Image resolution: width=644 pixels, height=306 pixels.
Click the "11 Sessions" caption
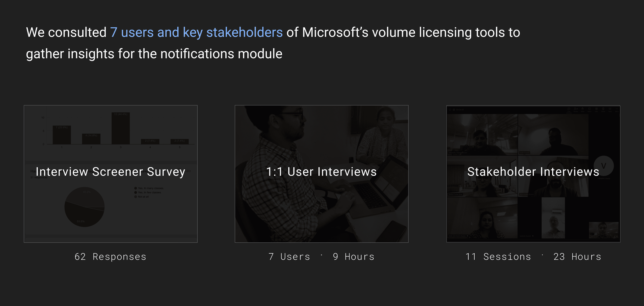[x=498, y=257]
